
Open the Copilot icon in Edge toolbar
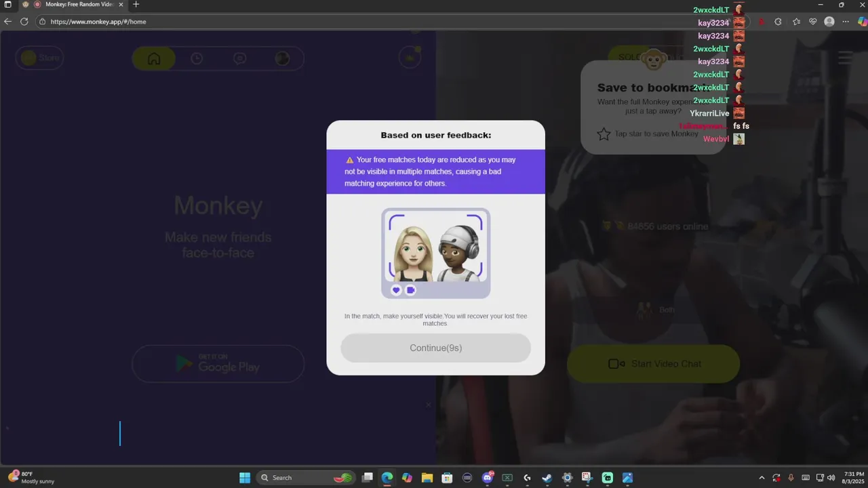click(862, 22)
